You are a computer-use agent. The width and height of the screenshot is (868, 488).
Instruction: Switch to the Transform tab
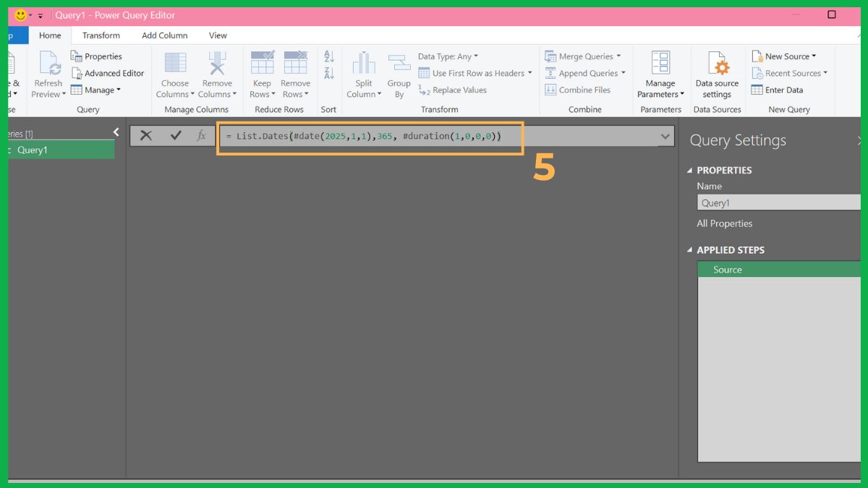coord(101,35)
